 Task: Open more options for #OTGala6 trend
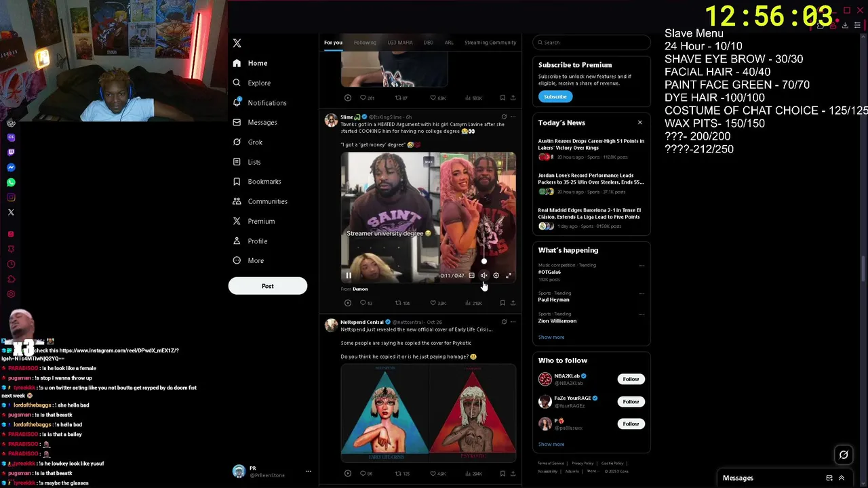pyautogui.click(x=642, y=266)
